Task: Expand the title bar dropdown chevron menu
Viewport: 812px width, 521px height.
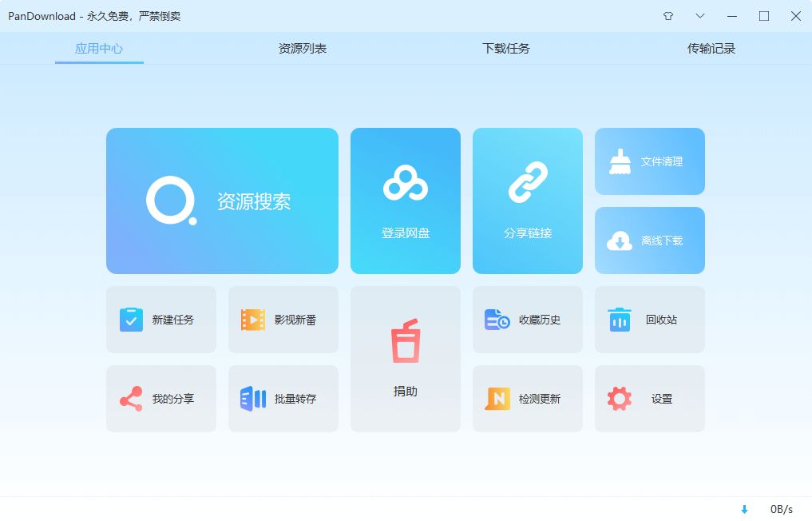Action: click(700, 16)
